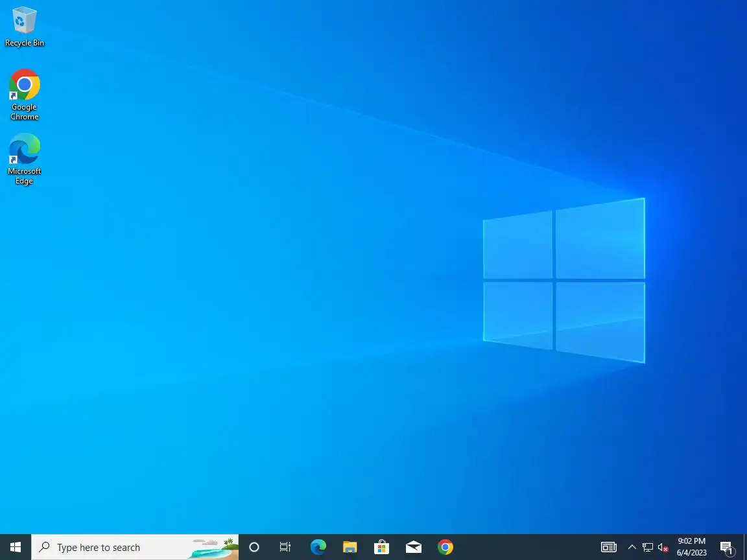This screenshot has height=560, width=747.
Task: Open the Mail app from the taskbar
Action: click(414, 547)
